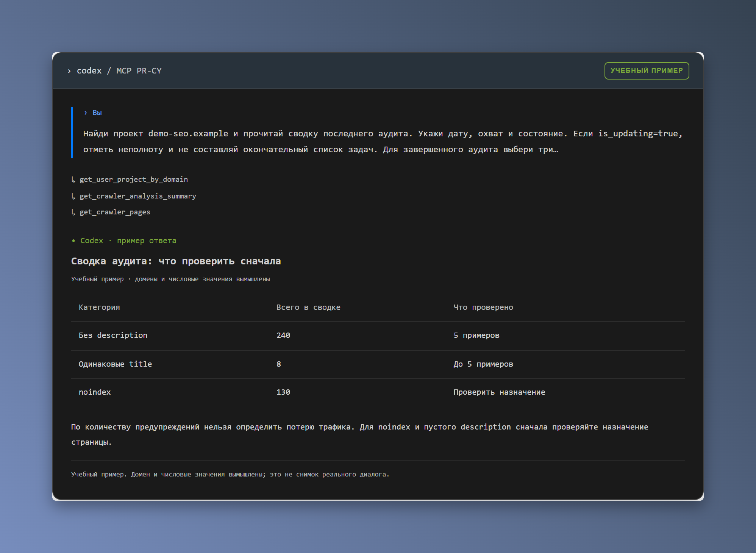The height and width of the screenshot is (553, 756).
Task: Click the Всего в сводке column header
Action: [x=308, y=308]
